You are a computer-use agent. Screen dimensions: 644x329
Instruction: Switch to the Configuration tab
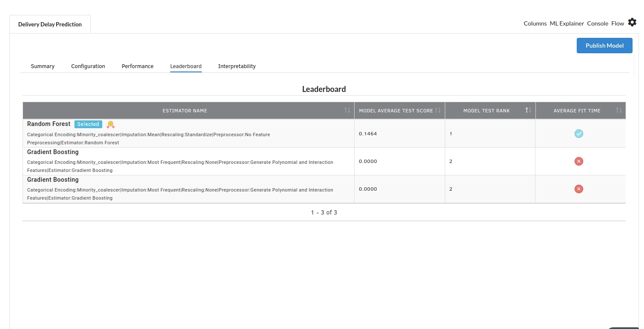click(x=88, y=66)
